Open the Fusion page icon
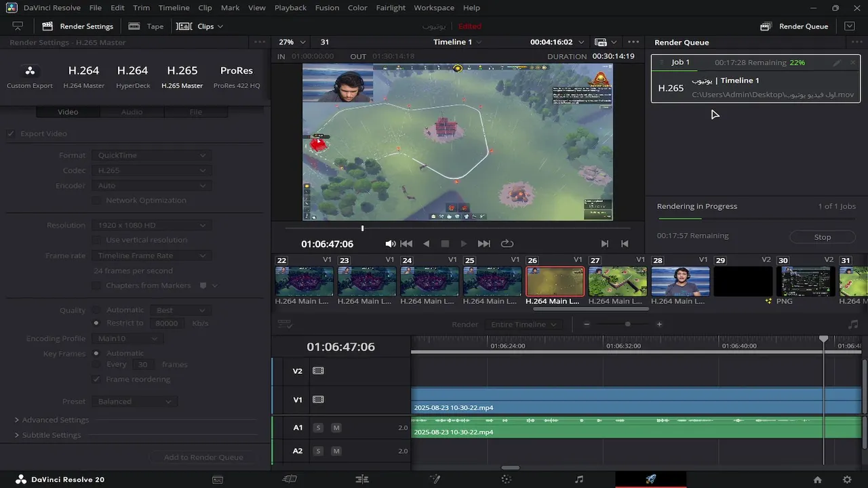The height and width of the screenshot is (488, 868). coord(435,479)
